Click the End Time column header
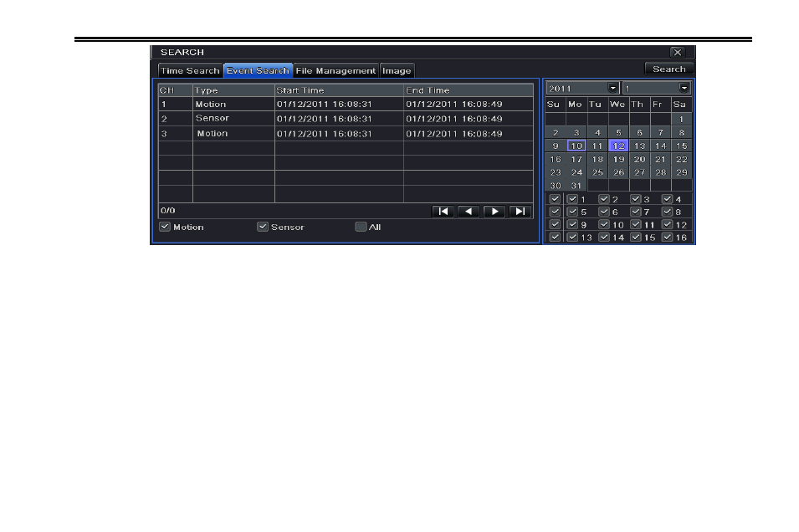The image size is (799, 532). coord(469,90)
